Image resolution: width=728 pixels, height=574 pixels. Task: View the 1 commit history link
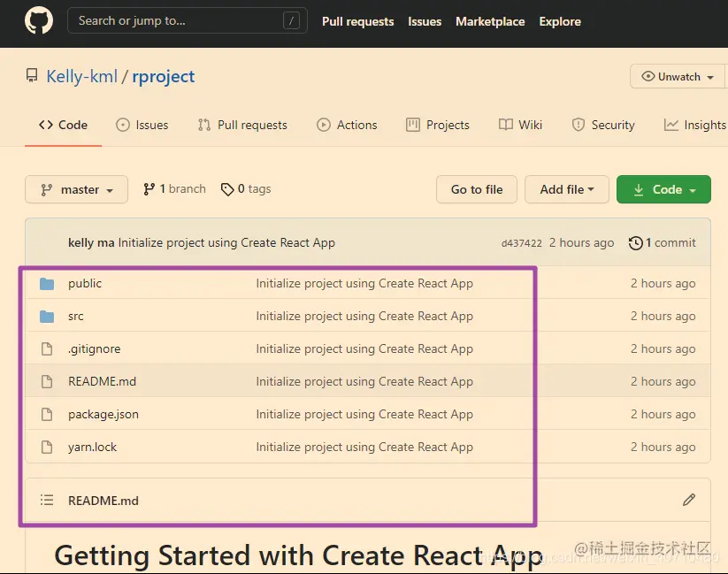tap(662, 243)
